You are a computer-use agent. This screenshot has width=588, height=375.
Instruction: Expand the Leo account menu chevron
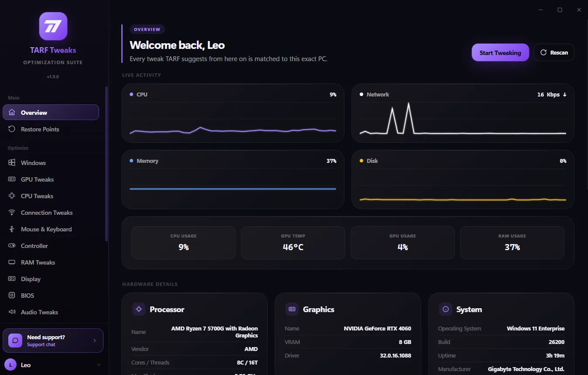click(99, 365)
